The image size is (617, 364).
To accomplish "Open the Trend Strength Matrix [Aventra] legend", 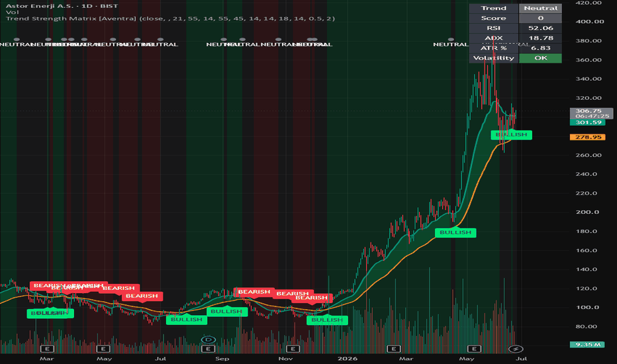I will point(170,19).
